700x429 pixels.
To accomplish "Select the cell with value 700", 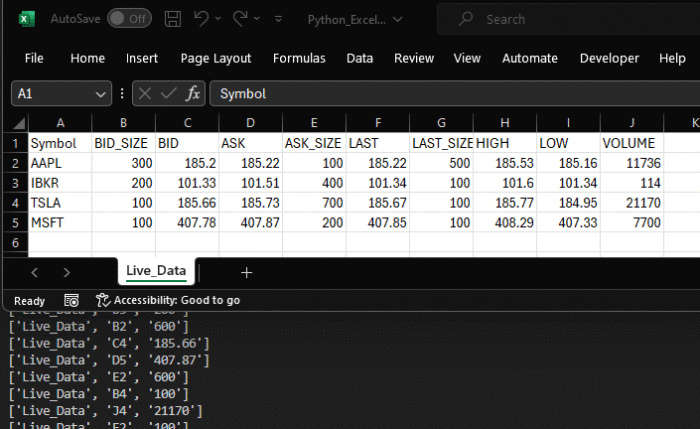I will [314, 203].
